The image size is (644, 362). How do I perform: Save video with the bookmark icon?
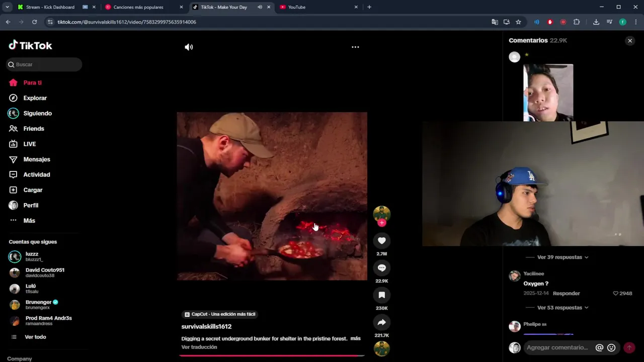point(381,295)
